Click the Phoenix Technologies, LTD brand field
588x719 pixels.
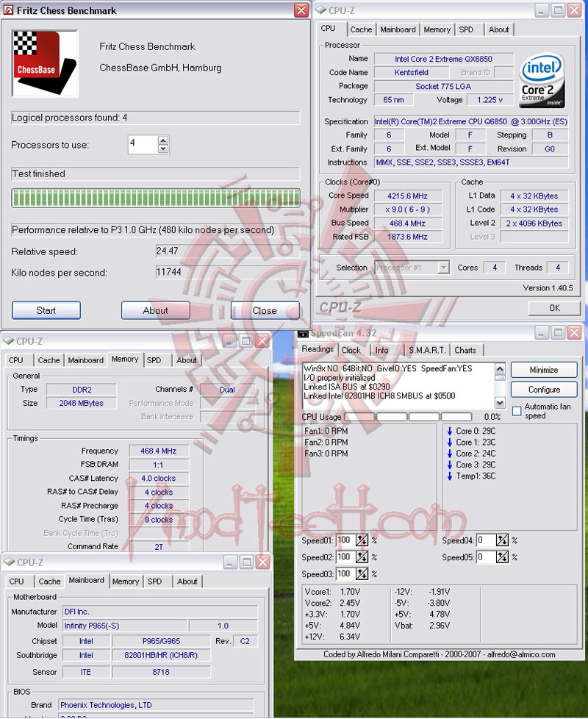click(x=156, y=705)
